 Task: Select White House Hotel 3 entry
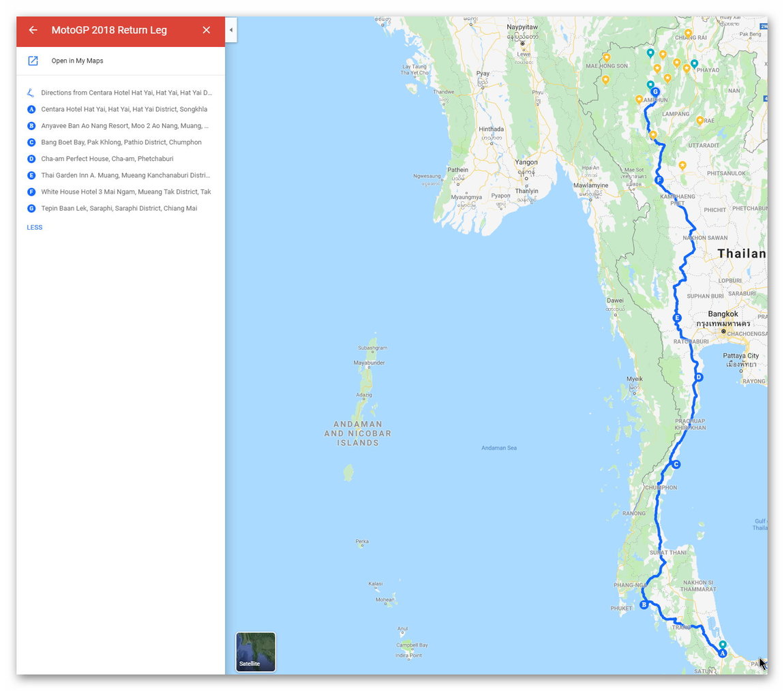pos(125,192)
